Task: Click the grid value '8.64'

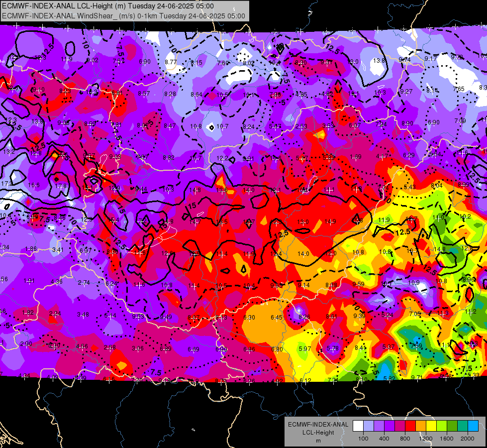Action: pyautogui.click(x=196, y=94)
